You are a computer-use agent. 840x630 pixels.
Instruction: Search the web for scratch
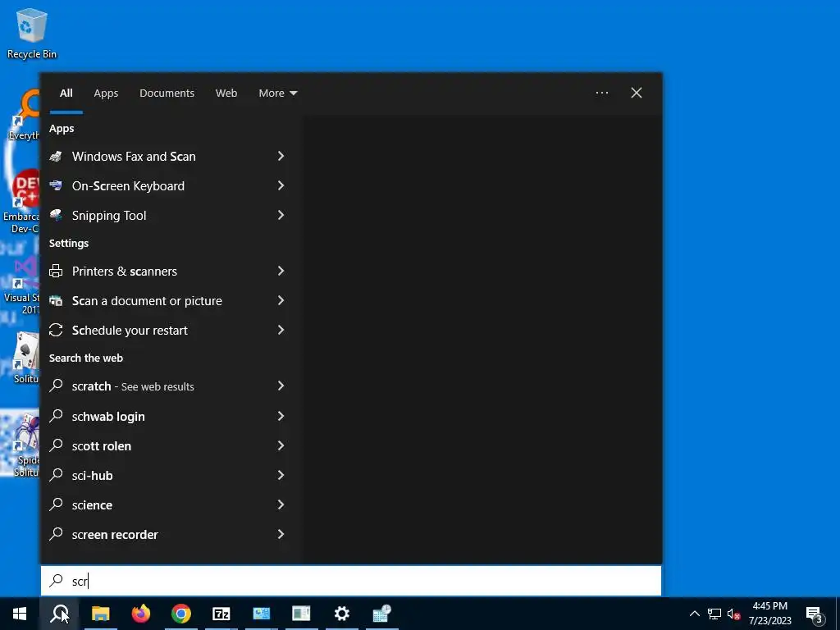click(x=167, y=386)
